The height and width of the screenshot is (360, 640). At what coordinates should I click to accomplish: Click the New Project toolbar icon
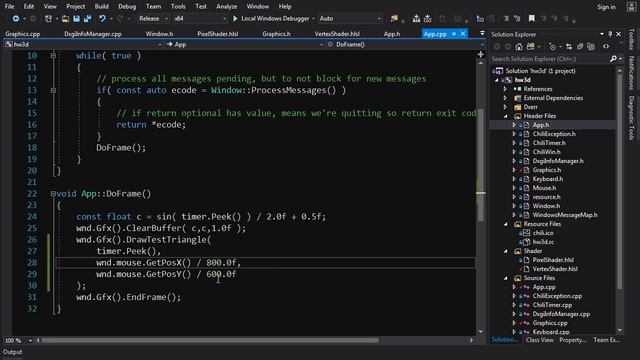tap(48, 19)
